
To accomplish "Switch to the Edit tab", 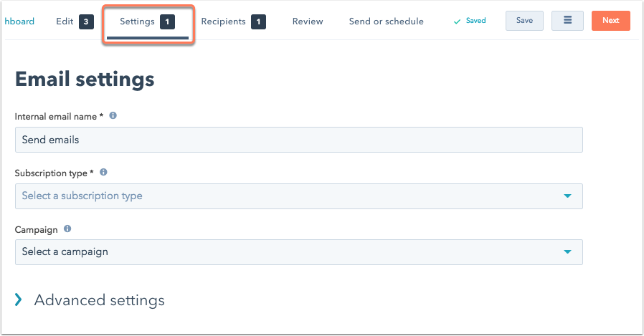I will point(75,21).
